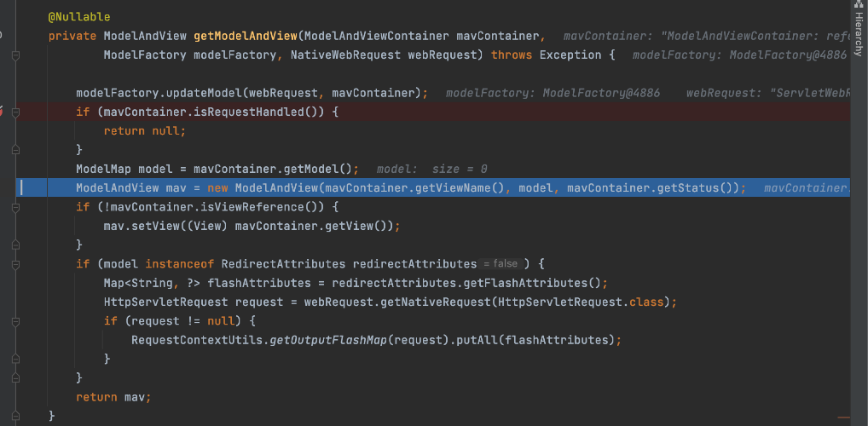Place caret on getModelAndView method name
Image resolution: width=868 pixels, height=426 pixels.
tap(246, 36)
